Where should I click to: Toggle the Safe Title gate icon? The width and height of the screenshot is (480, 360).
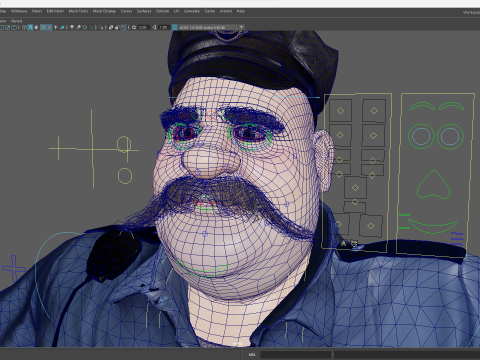[14, 27]
